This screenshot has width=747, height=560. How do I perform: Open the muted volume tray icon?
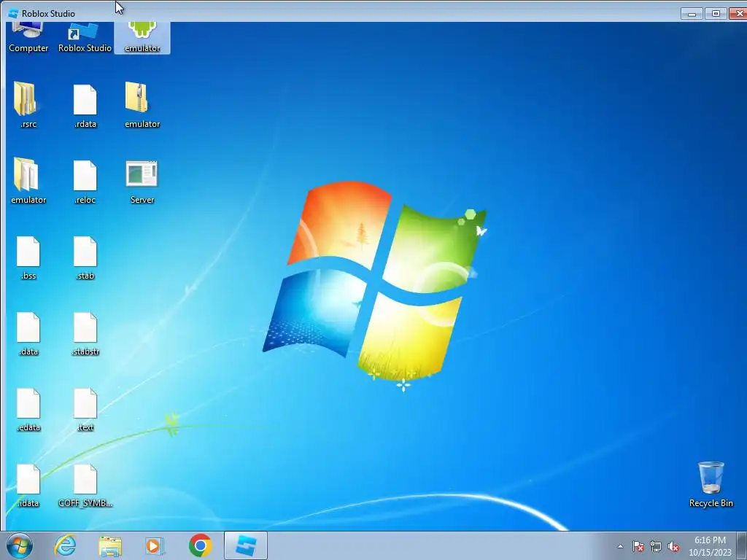673,546
